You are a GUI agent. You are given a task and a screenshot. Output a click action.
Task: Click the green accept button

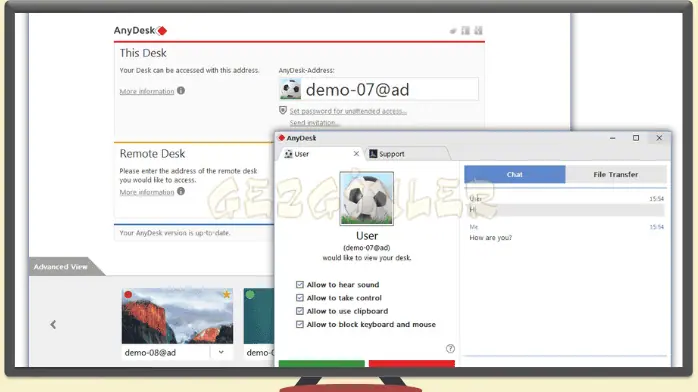click(x=321, y=364)
